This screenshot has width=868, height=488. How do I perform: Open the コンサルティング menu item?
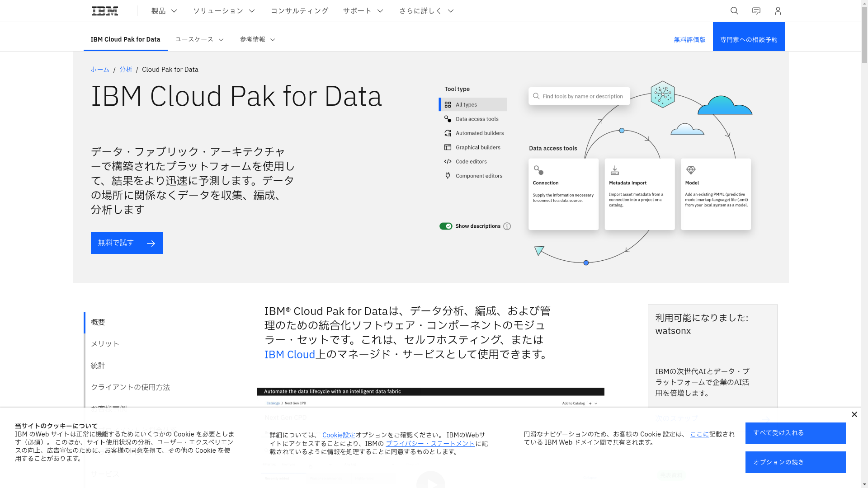pyautogui.click(x=299, y=11)
